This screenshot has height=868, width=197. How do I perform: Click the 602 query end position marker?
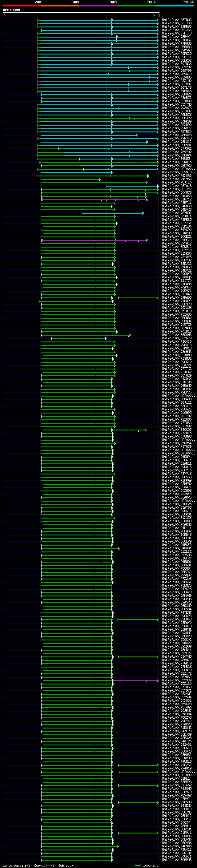pyautogui.click(x=155, y=15)
